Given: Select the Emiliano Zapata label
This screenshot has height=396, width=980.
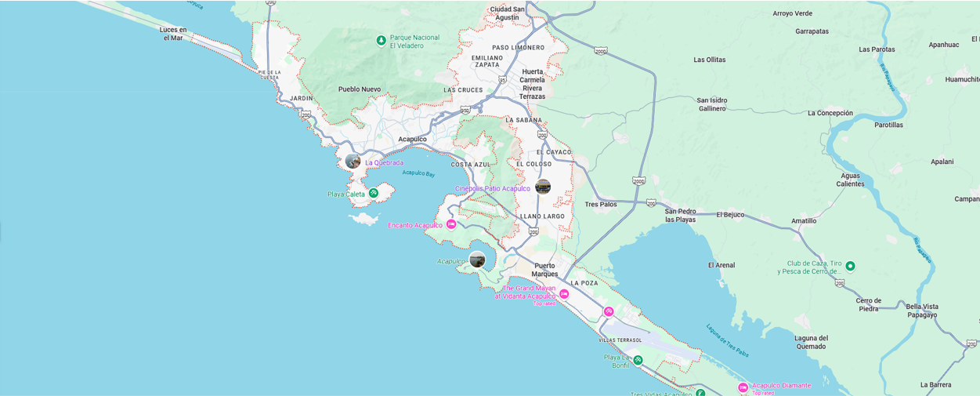Looking at the screenshot, I should 486,61.
